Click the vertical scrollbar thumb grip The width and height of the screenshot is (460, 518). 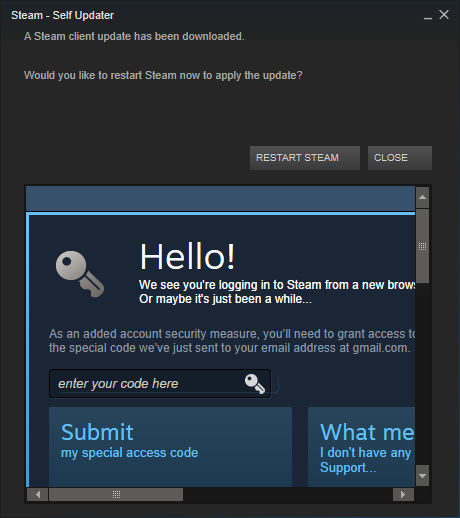422,246
